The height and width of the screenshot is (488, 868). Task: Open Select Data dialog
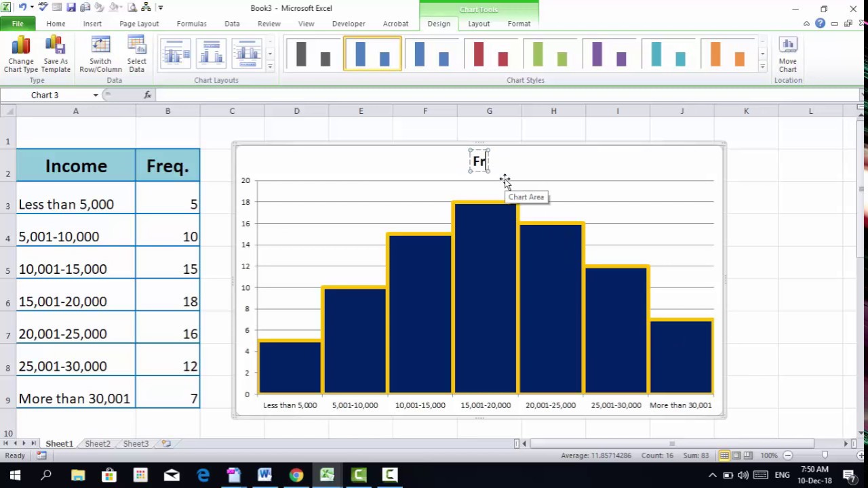[x=136, y=55]
